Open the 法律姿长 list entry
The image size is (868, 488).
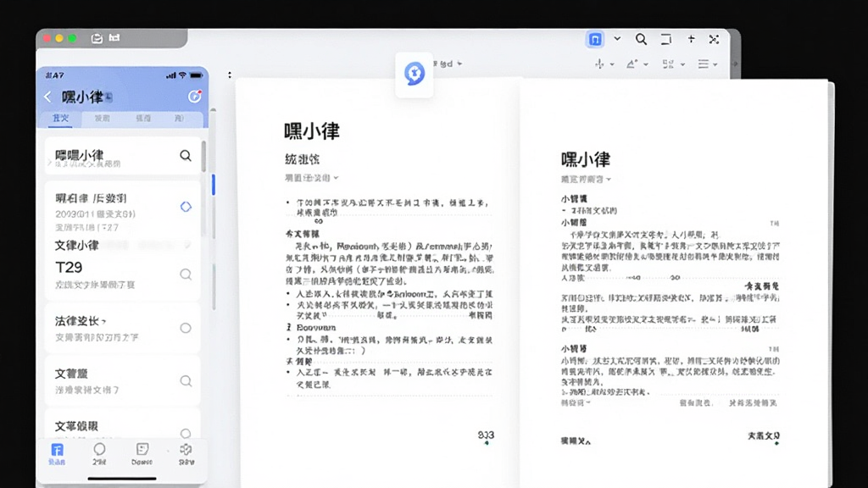point(122,328)
